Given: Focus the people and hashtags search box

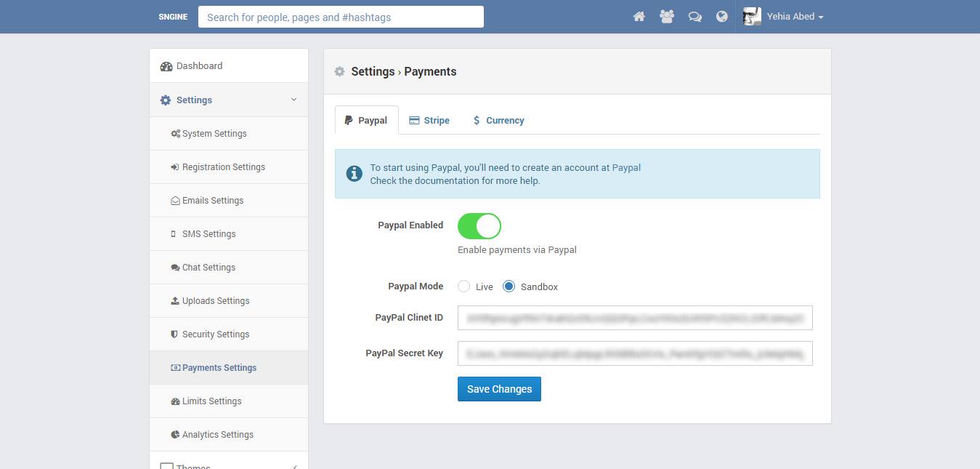Looking at the screenshot, I should 341,17.
